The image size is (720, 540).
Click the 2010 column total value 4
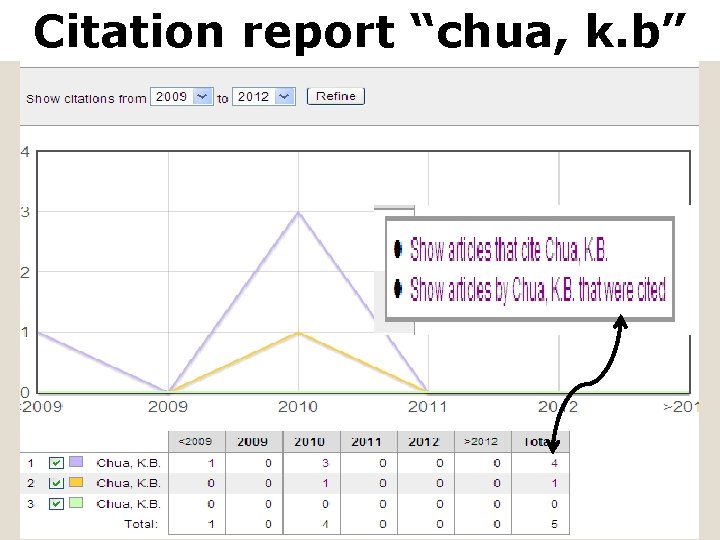pos(326,524)
